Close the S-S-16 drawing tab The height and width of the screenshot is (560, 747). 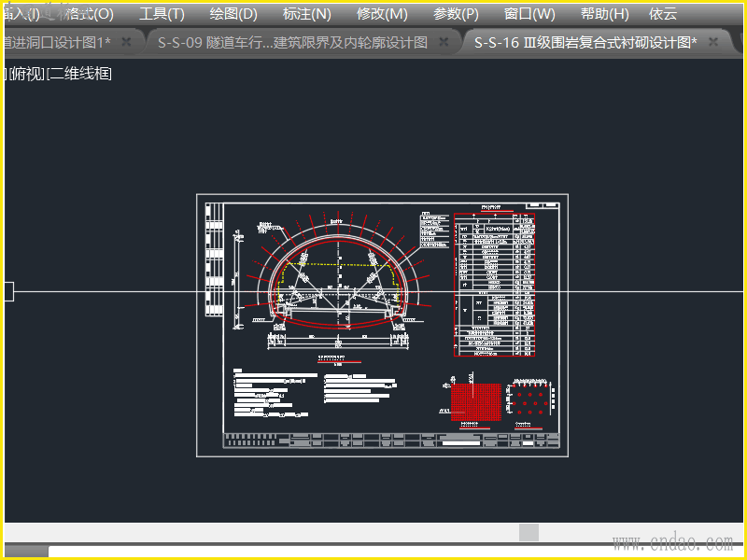[x=713, y=43]
